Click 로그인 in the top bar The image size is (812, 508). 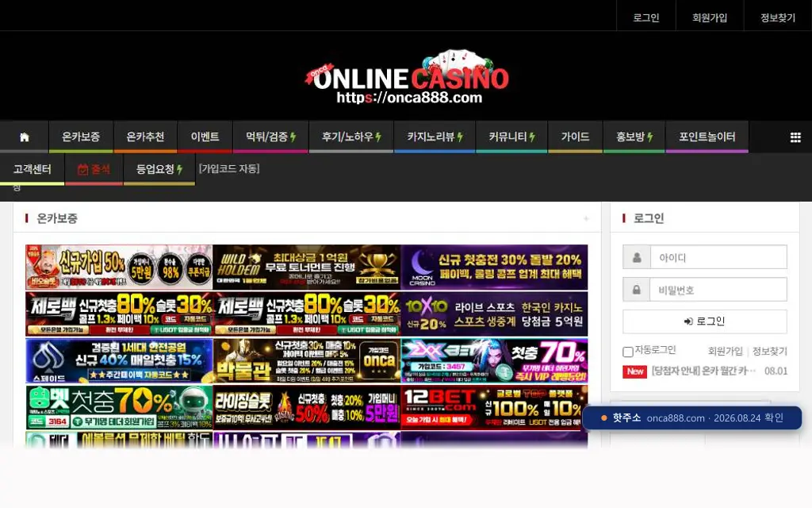[645, 17]
